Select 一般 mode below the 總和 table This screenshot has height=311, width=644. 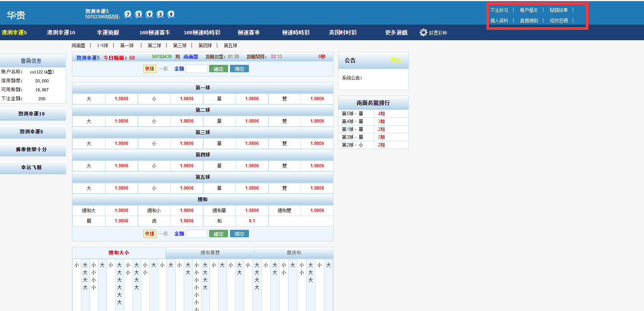pos(163,234)
